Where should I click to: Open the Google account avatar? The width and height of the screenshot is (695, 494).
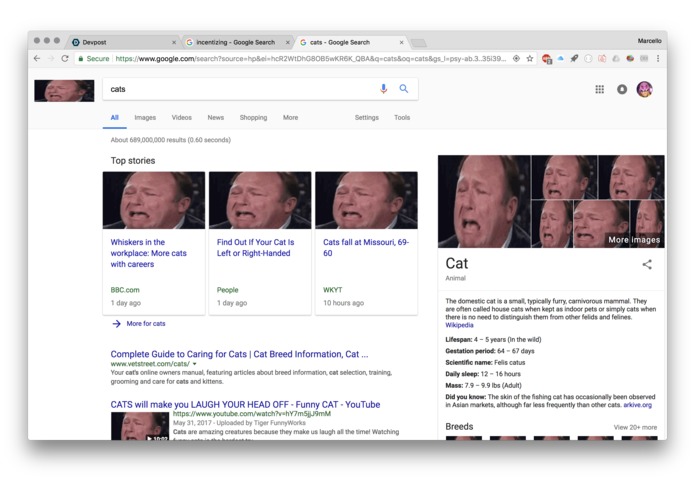click(644, 89)
